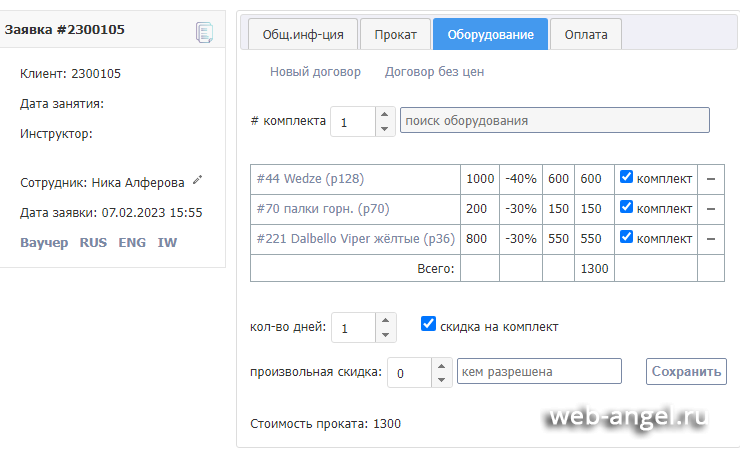Toggle комплект checkbox for #70 палки горн.

(626, 208)
